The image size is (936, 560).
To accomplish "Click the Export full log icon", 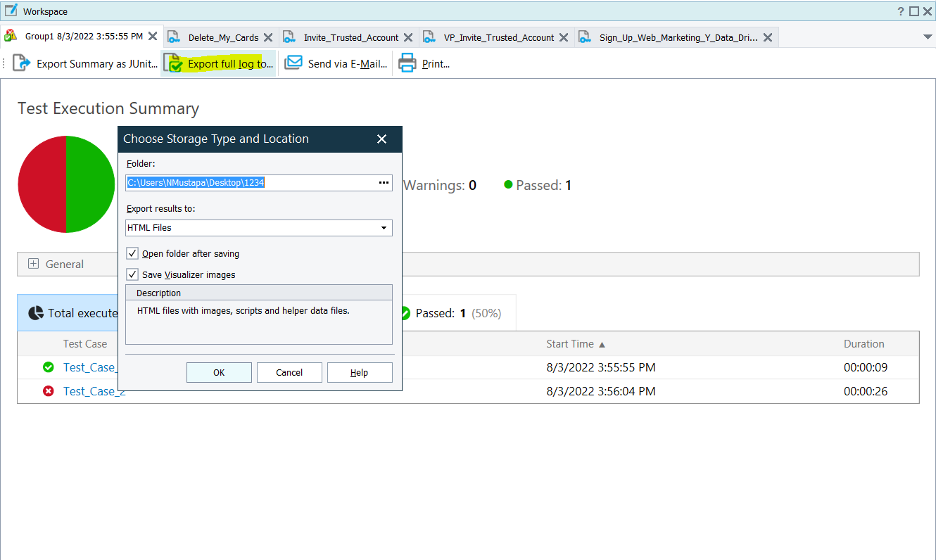I will coord(173,63).
